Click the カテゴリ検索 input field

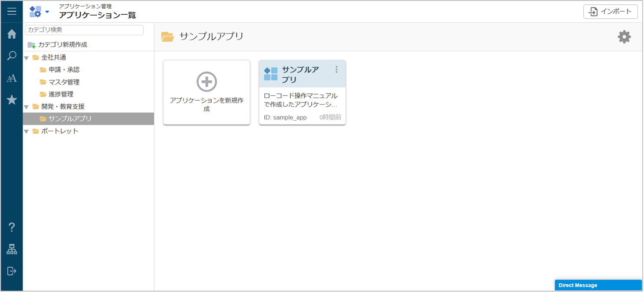pyautogui.click(x=84, y=30)
